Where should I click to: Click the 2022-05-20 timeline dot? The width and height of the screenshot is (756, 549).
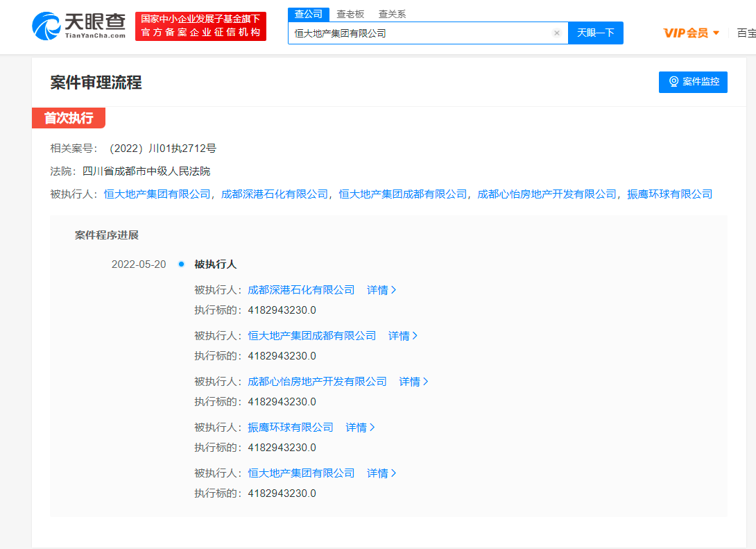pyautogui.click(x=181, y=264)
